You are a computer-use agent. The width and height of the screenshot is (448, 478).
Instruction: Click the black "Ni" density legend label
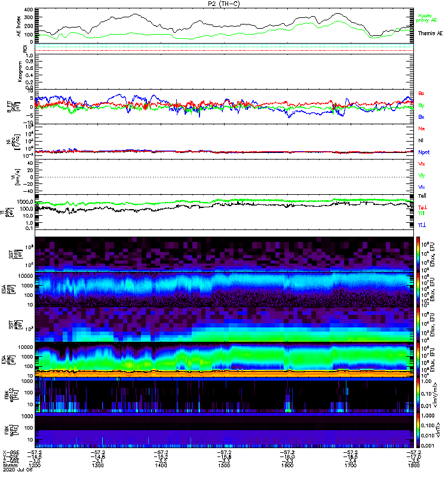pyautogui.click(x=421, y=140)
